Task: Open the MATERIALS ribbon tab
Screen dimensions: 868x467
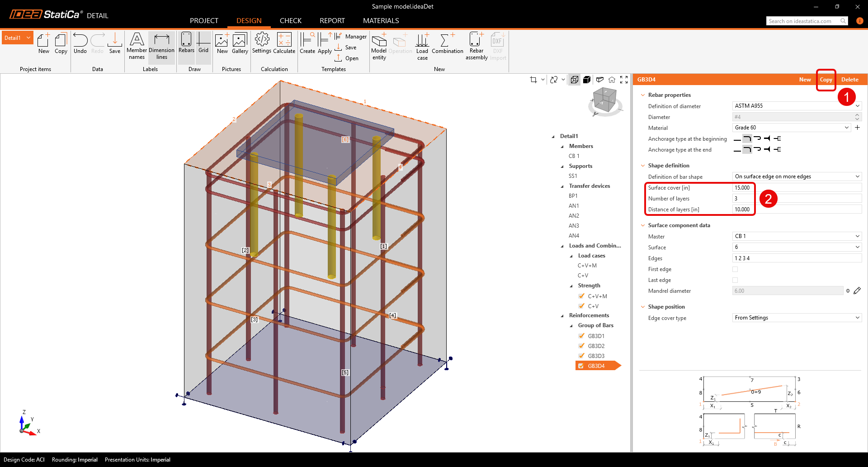Action: (x=381, y=20)
